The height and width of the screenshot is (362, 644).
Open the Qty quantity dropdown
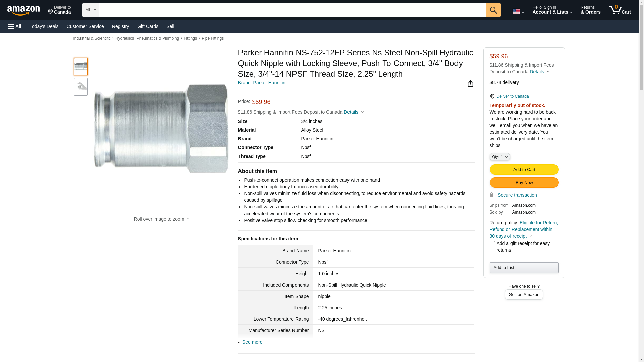click(x=500, y=157)
